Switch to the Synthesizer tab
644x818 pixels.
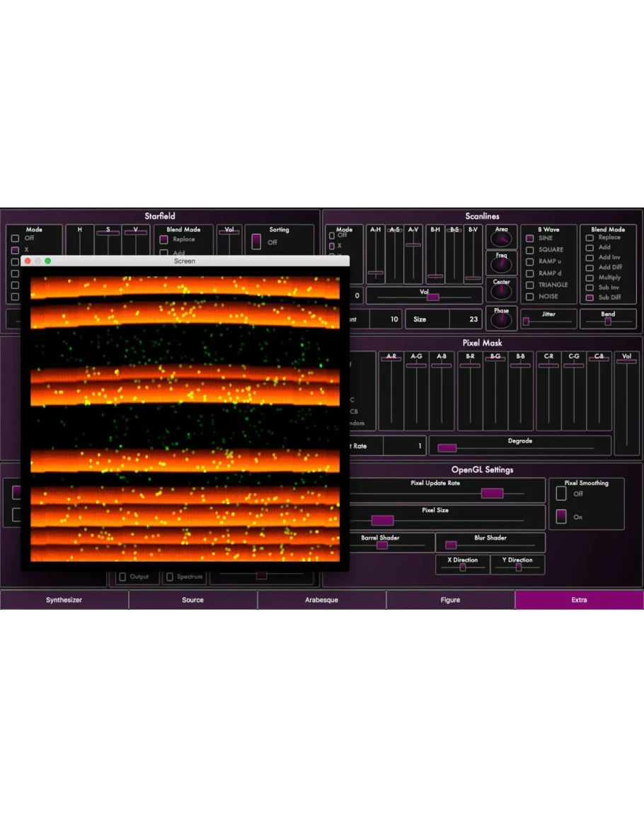click(64, 600)
